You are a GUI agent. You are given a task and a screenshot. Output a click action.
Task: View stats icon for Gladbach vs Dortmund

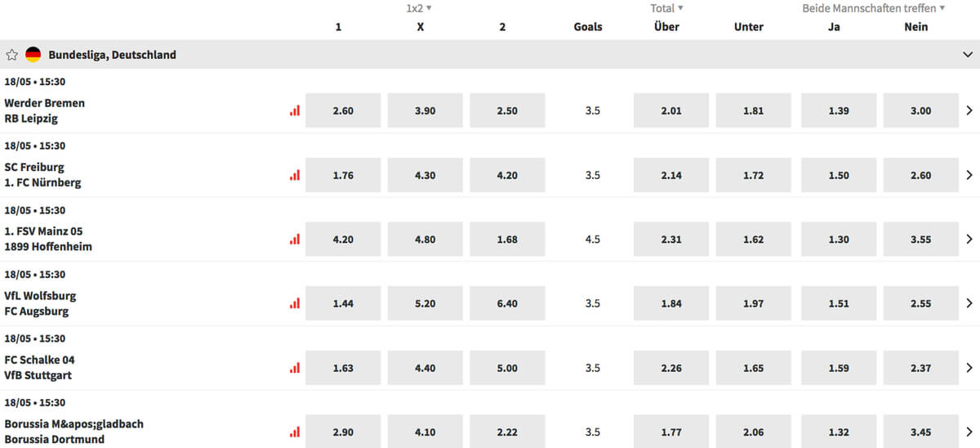tap(295, 432)
